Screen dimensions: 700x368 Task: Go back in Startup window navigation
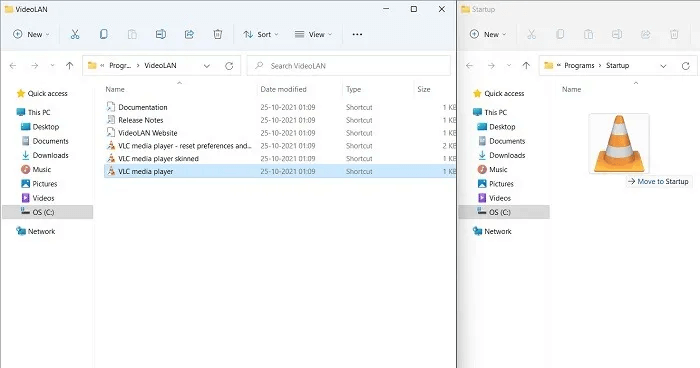click(470, 66)
